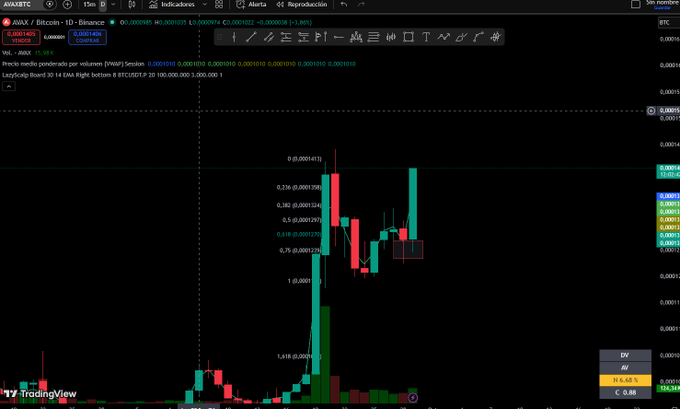
Task: Select the Fibonacci retracement lines tool
Action: [x=373, y=37]
